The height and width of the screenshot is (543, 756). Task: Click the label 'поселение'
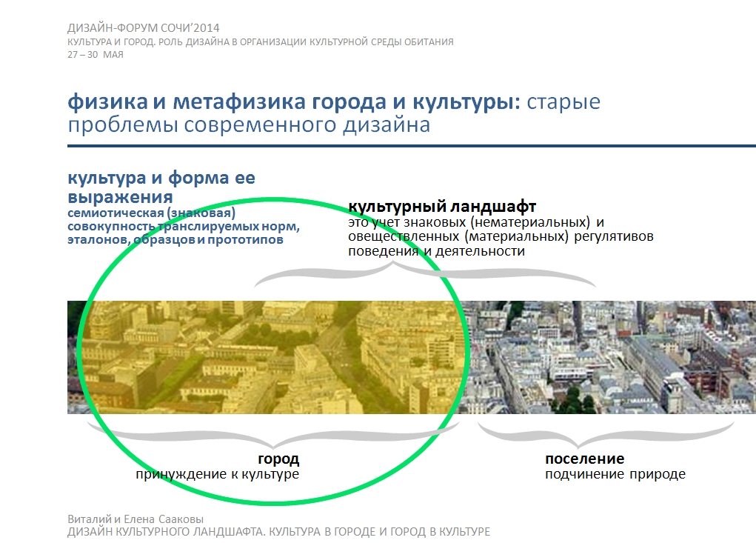click(585, 459)
